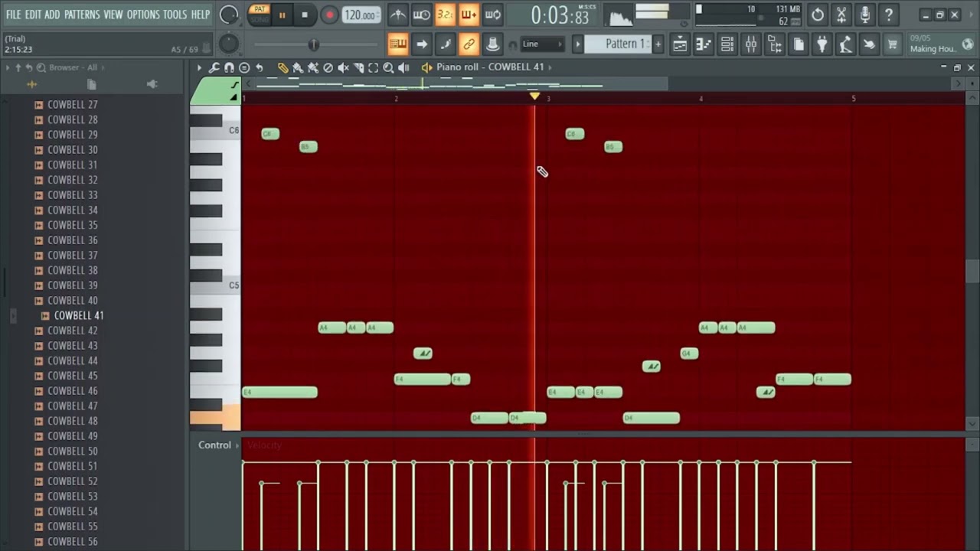Screen dimensions: 980x551
Task: Select the piano roll Paint brush tool
Action: click(298, 67)
